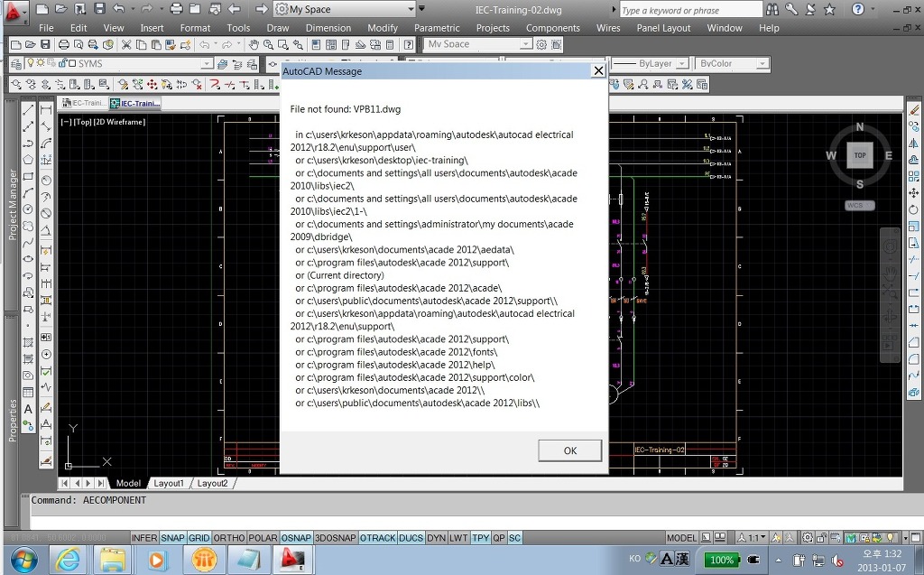Open the ByLayer linetype dropdown

click(x=684, y=64)
